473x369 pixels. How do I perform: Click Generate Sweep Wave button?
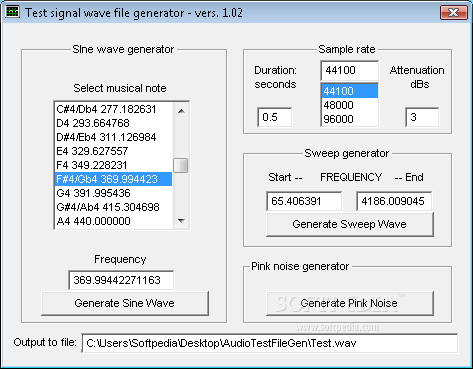click(x=350, y=224)
